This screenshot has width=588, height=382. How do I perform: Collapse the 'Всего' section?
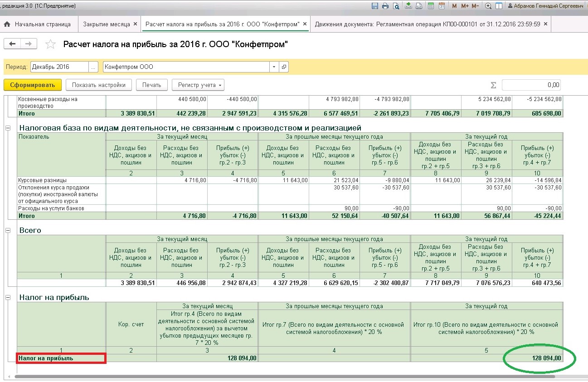tap(8, 231)
